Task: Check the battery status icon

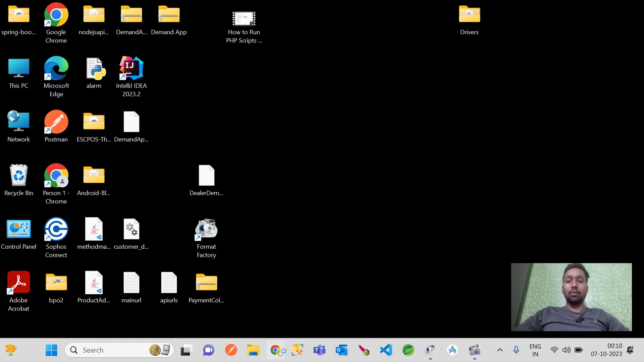Action: click(579, 350)
